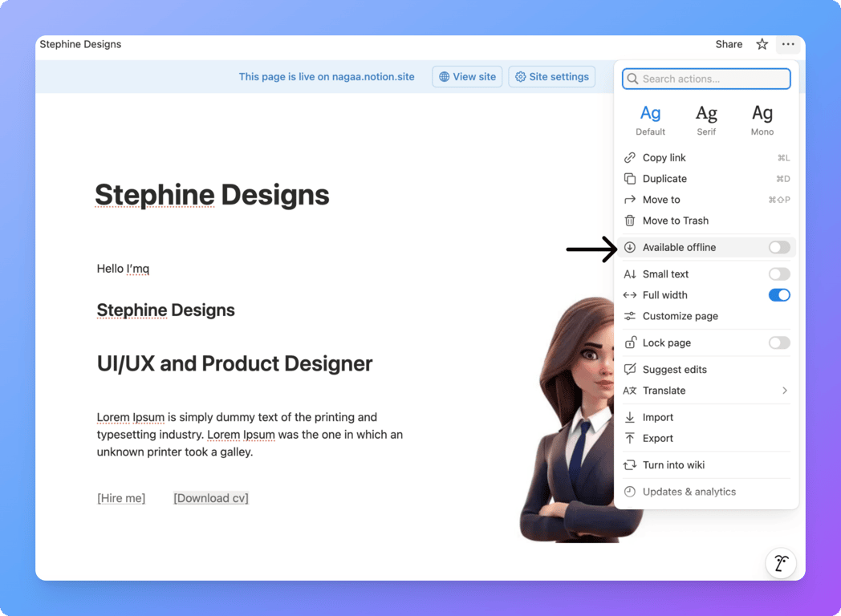Open the Notion AI floating button

tap(780, 563)
